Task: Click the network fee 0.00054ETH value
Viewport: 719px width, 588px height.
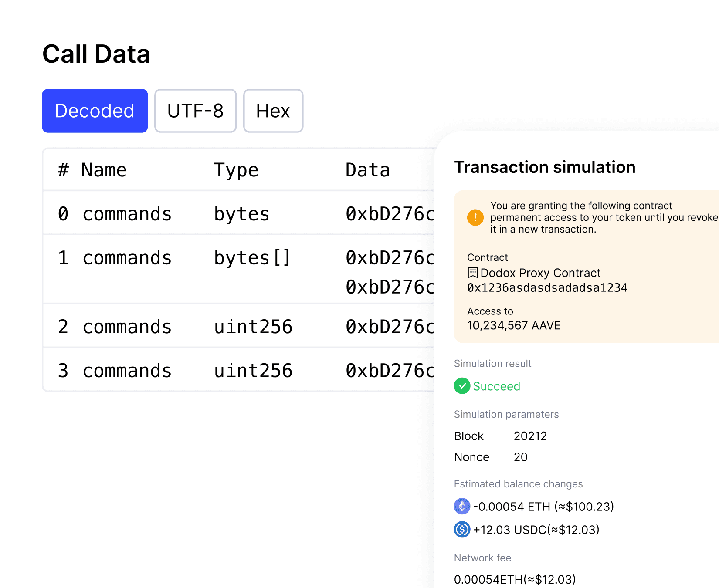Action: (x=515, y=579)
